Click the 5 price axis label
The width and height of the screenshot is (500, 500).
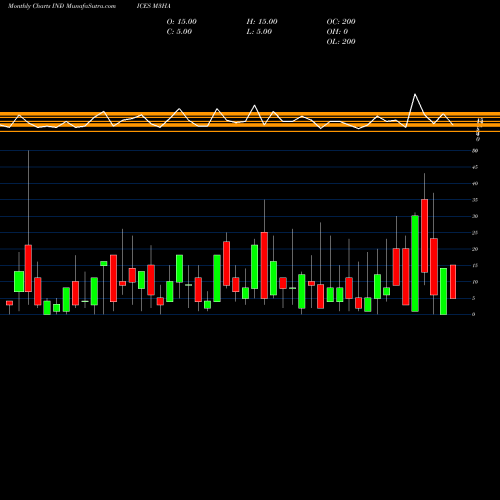pyautogui.click(x=474, y=298)
